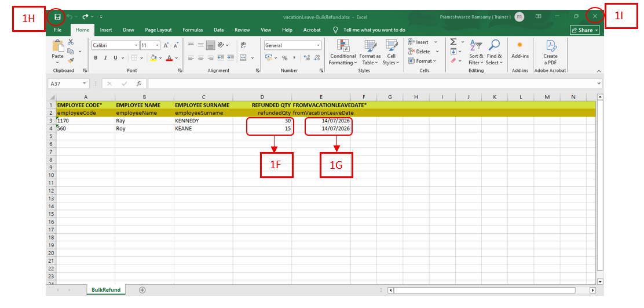Expand the formula bar chevron
644x308 pixels.
click(598, 84)
